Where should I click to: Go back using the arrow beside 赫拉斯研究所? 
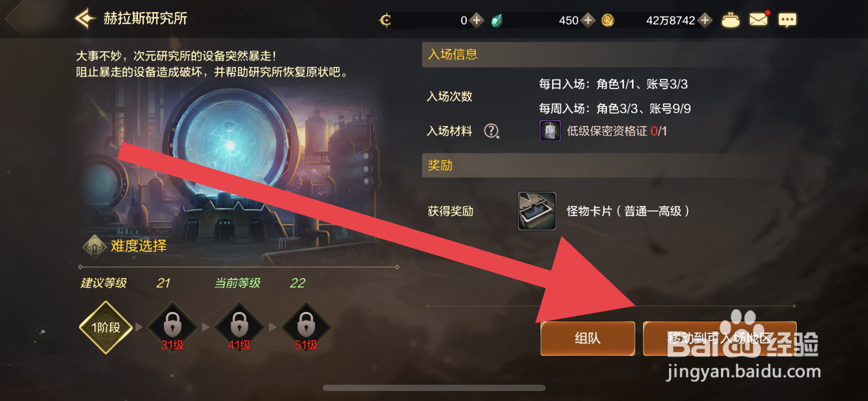pos(85,18)
